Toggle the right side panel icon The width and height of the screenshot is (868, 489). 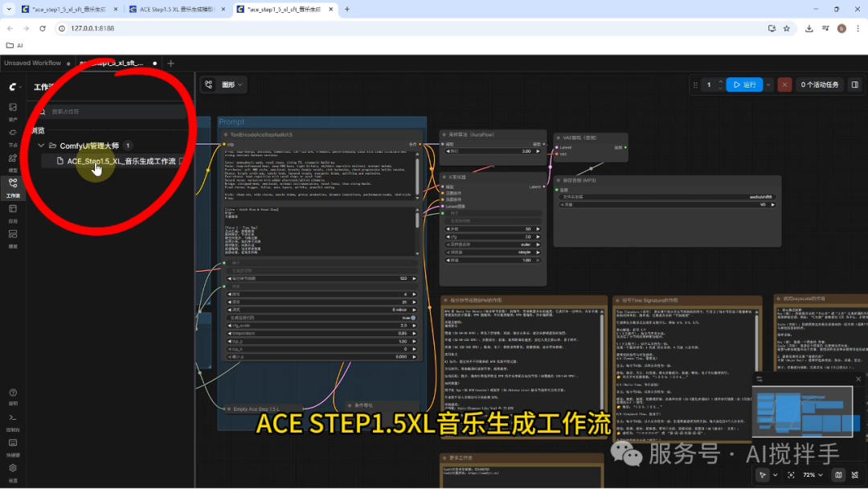854,84
